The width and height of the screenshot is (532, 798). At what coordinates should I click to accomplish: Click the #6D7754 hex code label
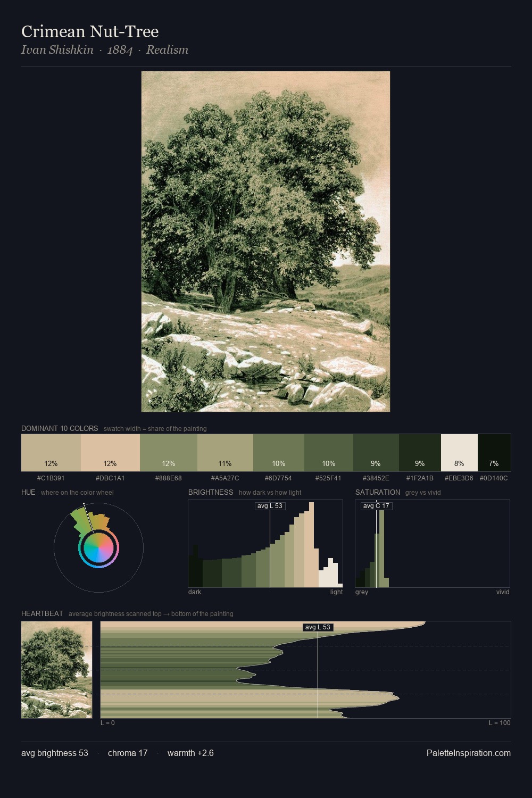pos(278,478)
